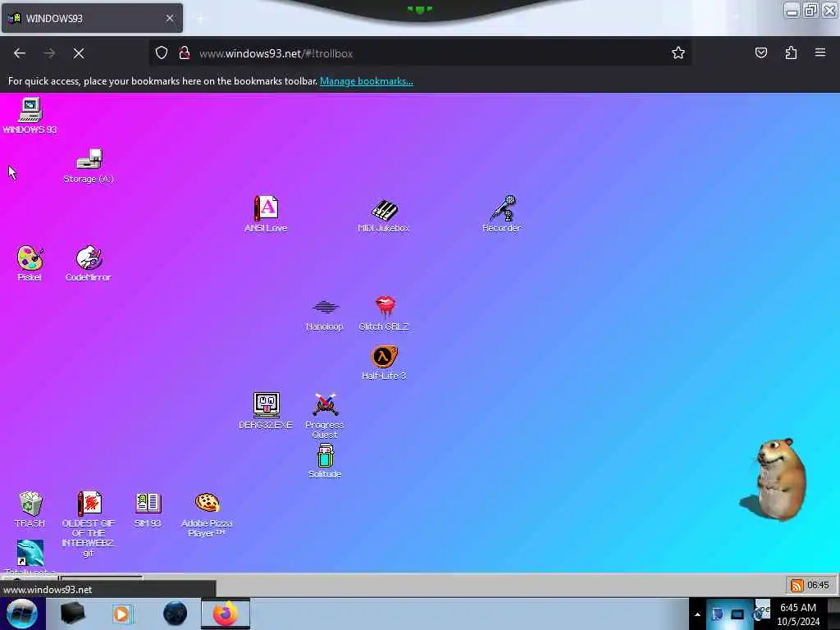View site security padlock information
840x630 pixels.
tap(185, 52)
